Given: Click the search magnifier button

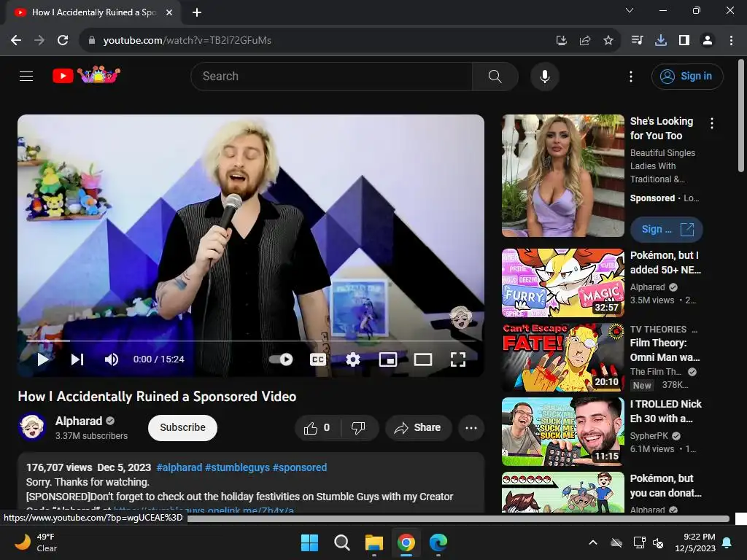Looking at the screenshot, I should click(x=495, y=76).
